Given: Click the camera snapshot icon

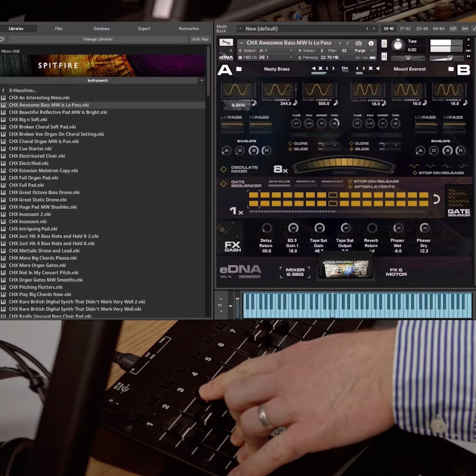Looking at the screenshot, I should (x=359, y=43).
